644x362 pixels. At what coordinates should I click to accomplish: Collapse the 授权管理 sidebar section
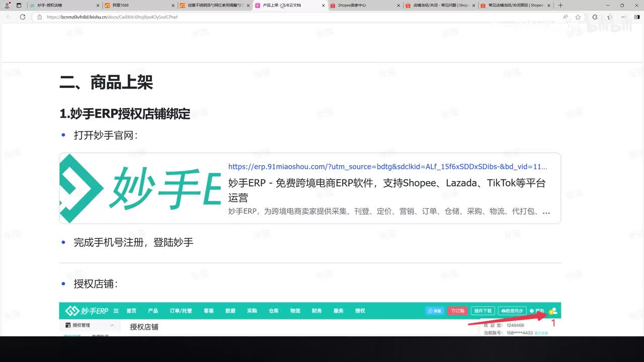pyautogui.click(x=112, y=325)
